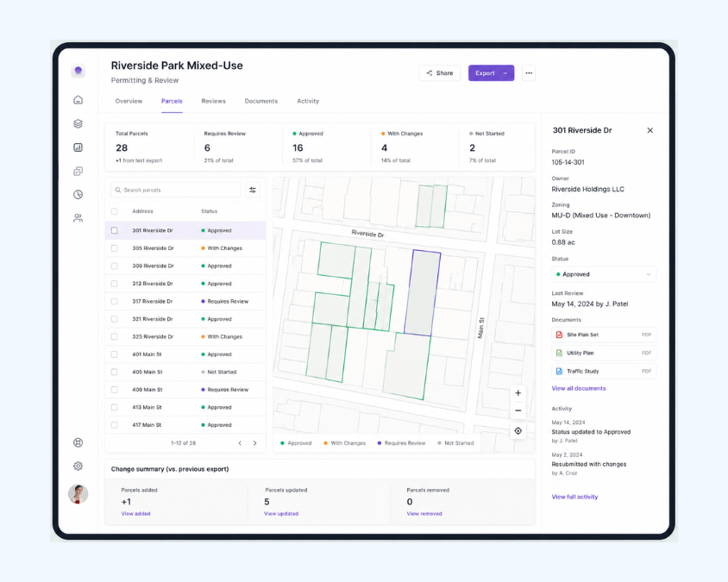Click the With Changes orange legend dot
This screenshot has height=582, width=728.
[x=325, y=443]
